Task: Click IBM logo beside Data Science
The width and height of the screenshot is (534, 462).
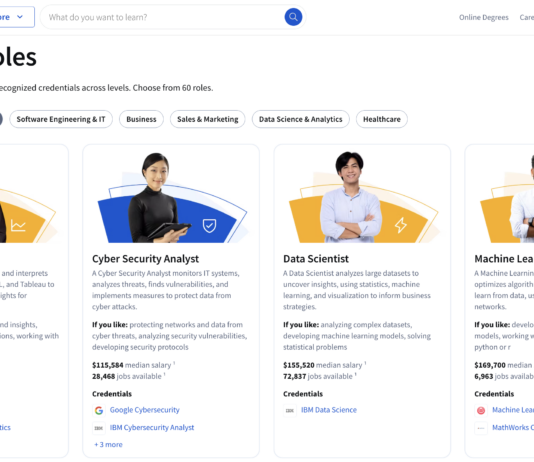Action: click(290, 411)
